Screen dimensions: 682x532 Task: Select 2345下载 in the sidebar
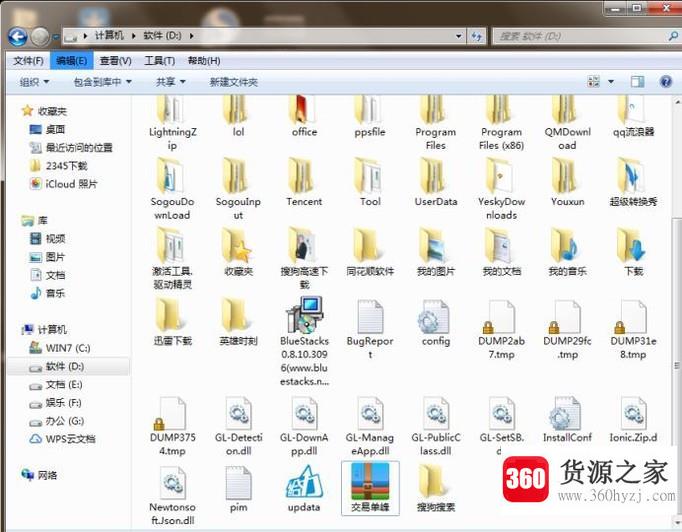[58, 166]
